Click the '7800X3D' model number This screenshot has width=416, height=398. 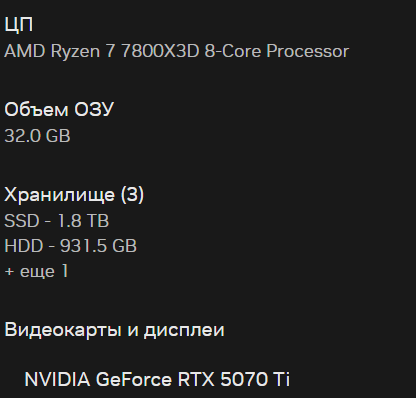coord(160,51)
